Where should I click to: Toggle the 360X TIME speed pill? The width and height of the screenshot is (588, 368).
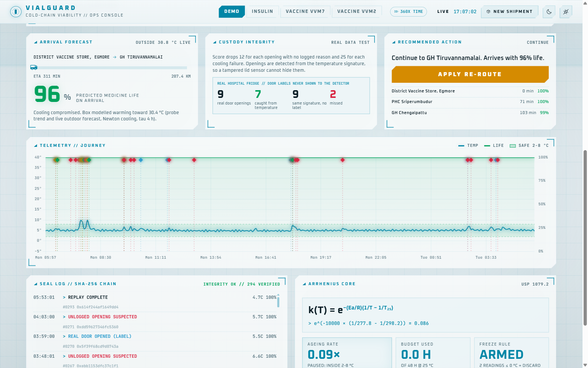point(408,11)
